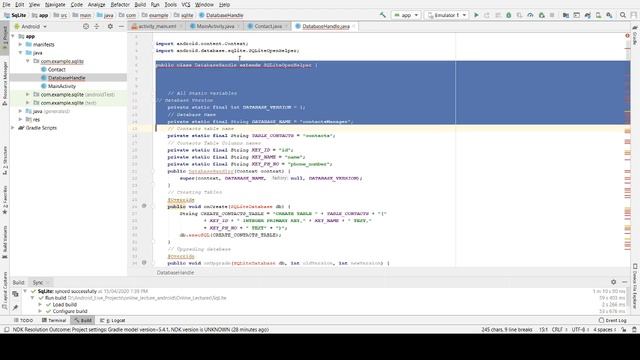This screenshot has width=640, height=360.
Task: Click the Make Project hammer icon
Action: click(x=382, y=15)
